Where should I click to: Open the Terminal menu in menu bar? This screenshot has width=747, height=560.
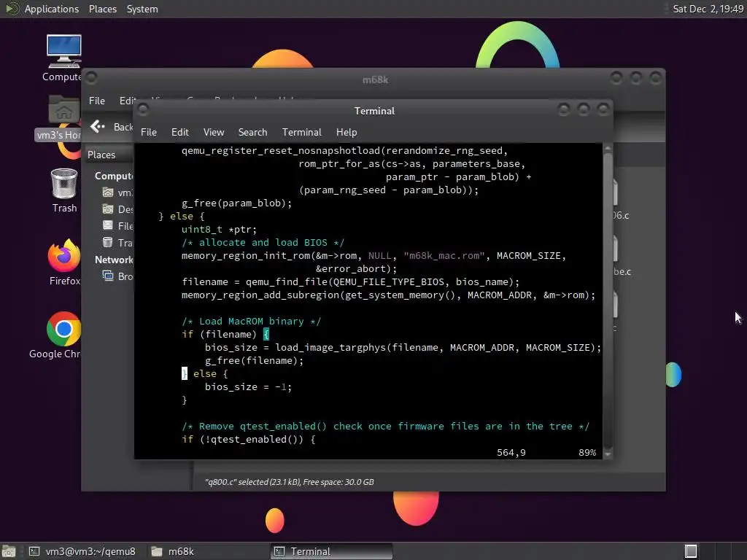[x=301, y=133]
